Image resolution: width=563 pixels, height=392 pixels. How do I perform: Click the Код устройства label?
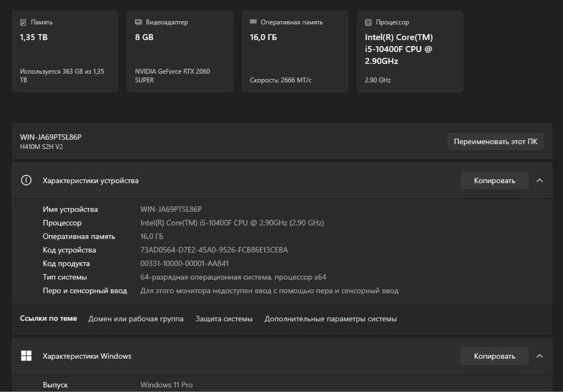coord(69,250)
